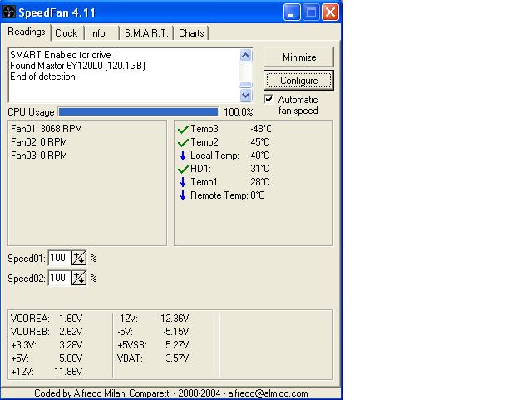Open the Info tab
532x400 pixels.
click(97, 33)
